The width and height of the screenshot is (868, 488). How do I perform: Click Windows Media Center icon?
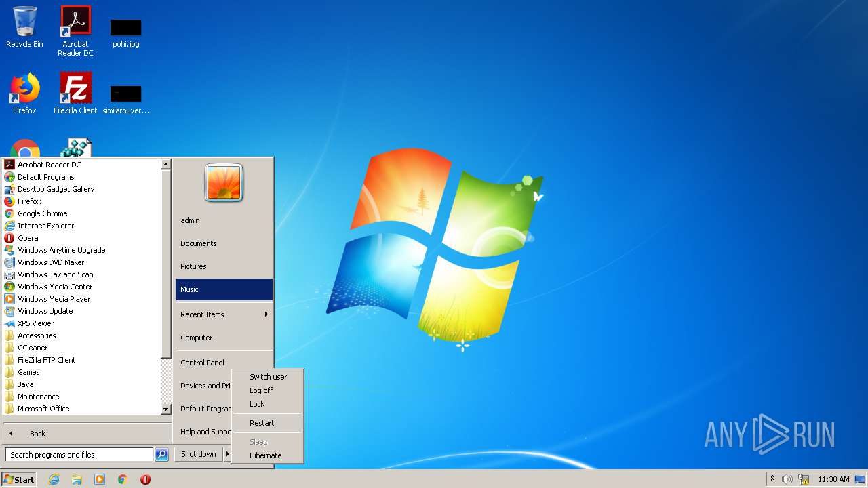[x=9, y=287]
